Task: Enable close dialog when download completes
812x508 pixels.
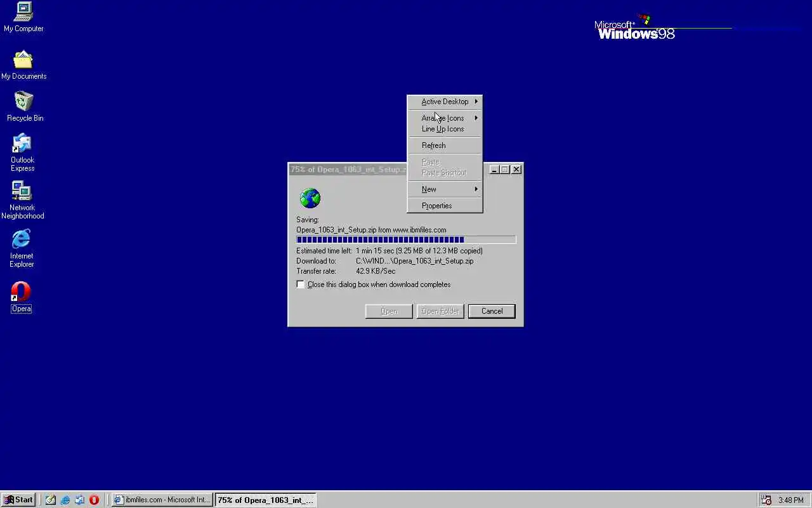Action: click(301, 284)
